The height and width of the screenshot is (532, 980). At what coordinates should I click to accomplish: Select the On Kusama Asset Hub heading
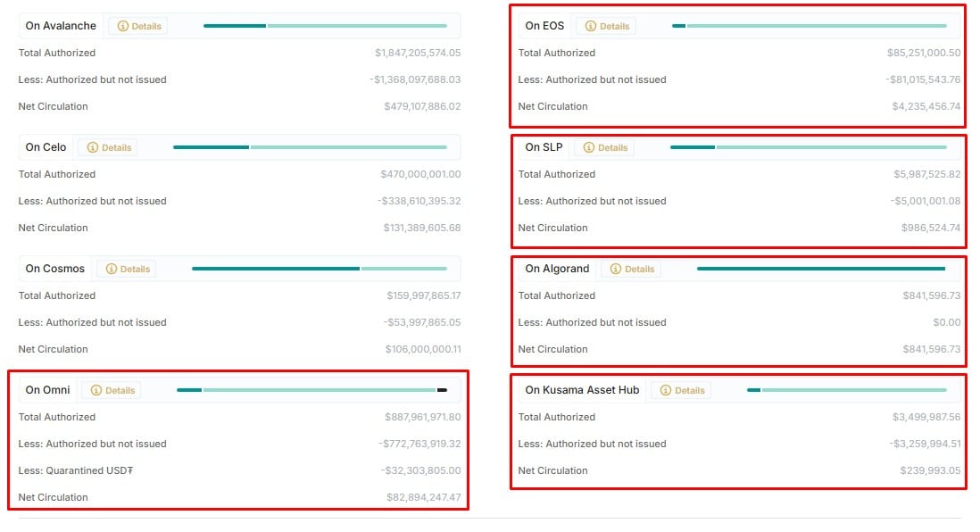582,390
